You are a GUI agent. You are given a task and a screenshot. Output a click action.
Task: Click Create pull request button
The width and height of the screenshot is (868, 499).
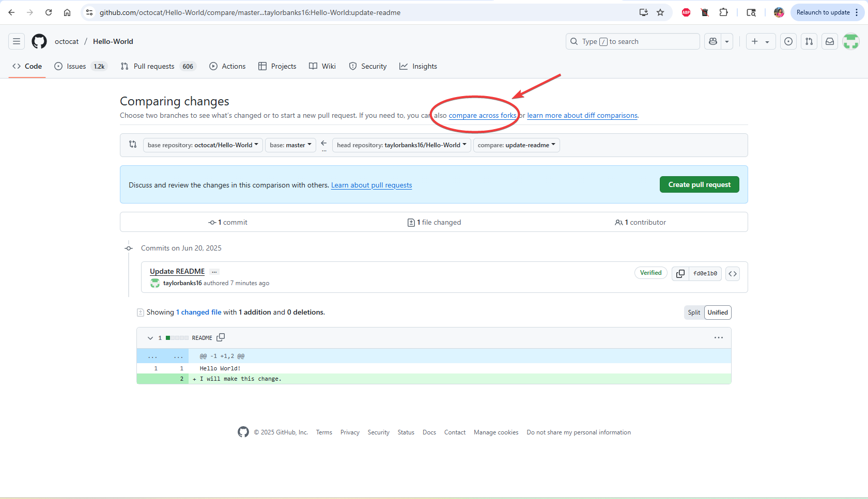point(700,184)
